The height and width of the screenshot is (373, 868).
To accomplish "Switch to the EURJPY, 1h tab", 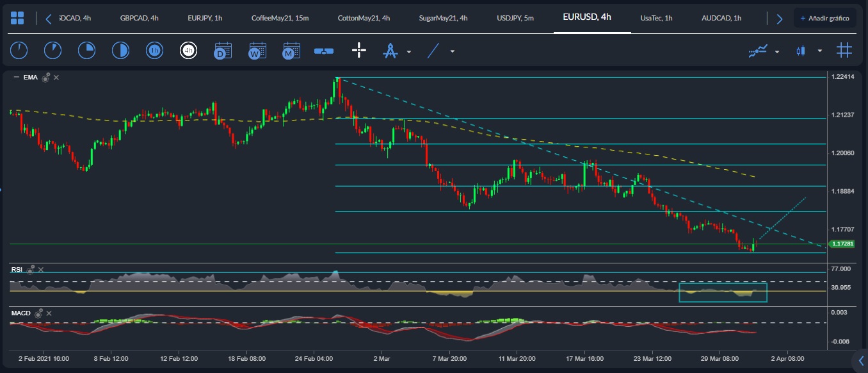I will pyautogui.click(x=205, y=18).
